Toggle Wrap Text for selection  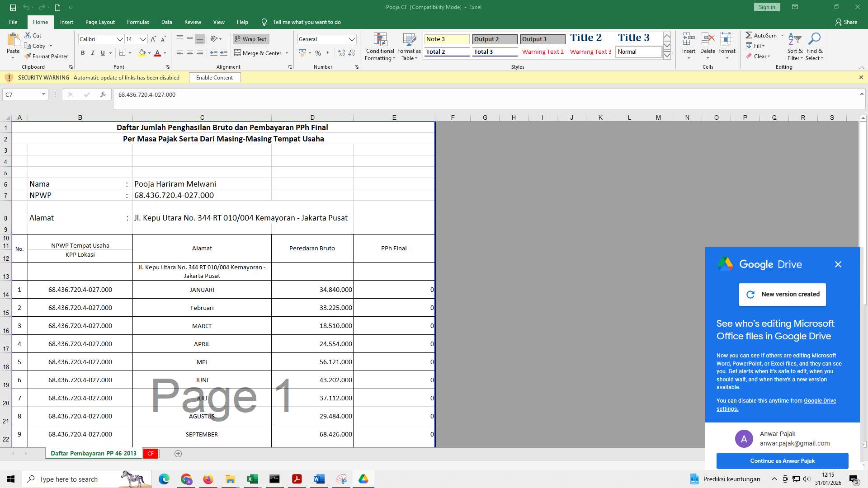point(250,39)
